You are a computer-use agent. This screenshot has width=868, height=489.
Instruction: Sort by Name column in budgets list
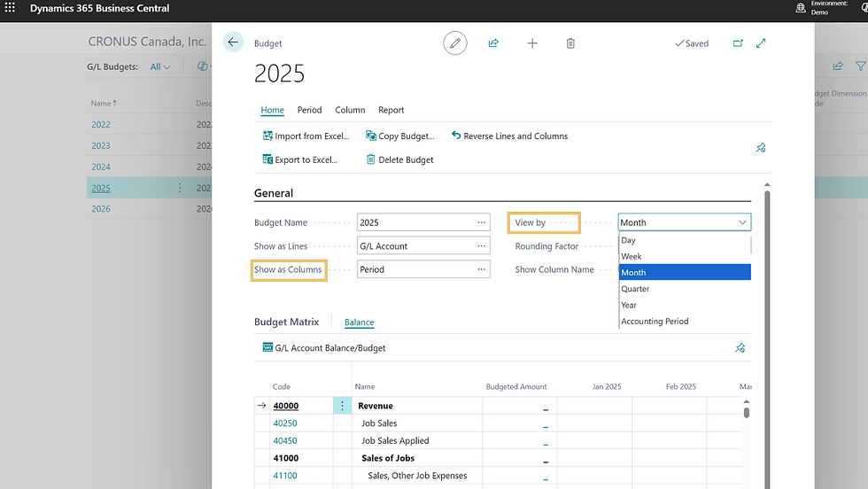tap(104, 103)
